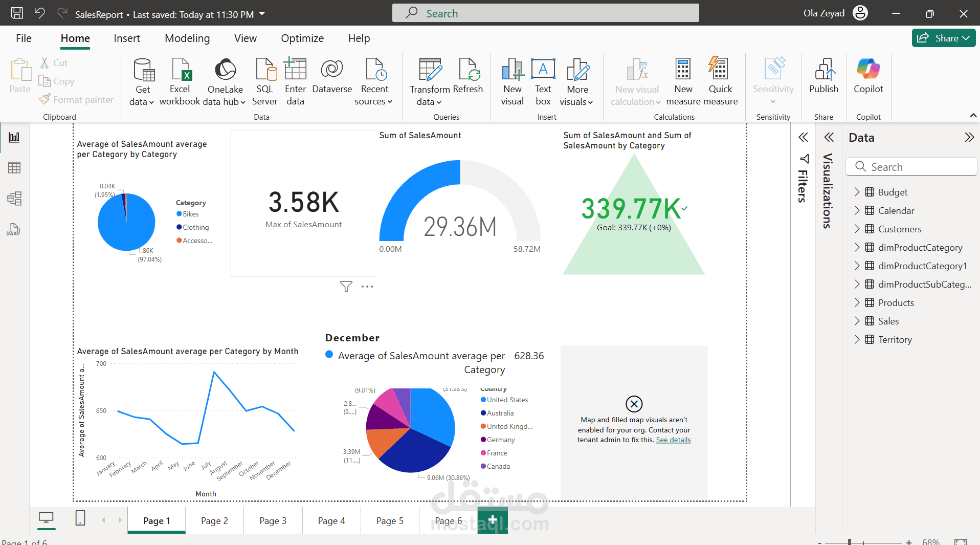The image size is (980, 545).
Task: Open the Modeling ribbon tab
Action: tap(187, 38)
